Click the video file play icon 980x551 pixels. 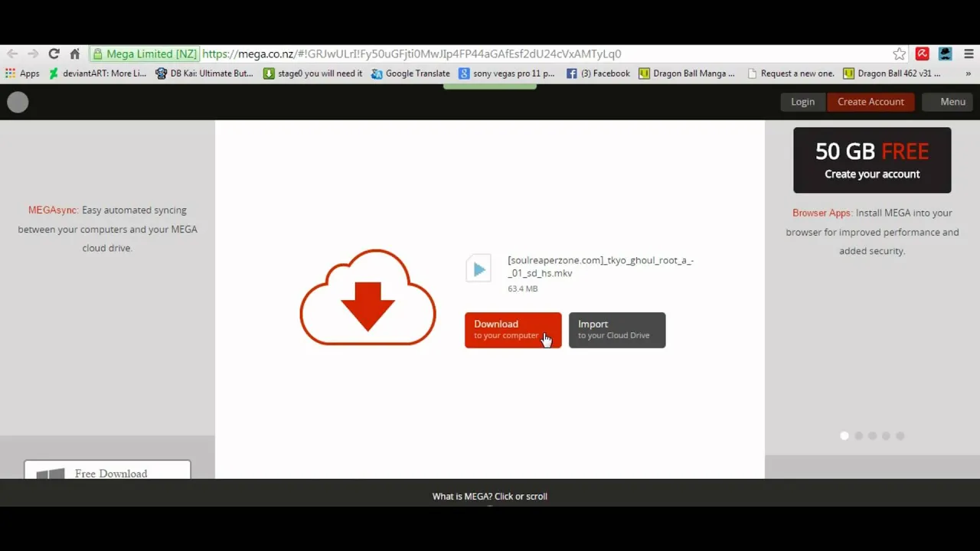tap(479, 269)
